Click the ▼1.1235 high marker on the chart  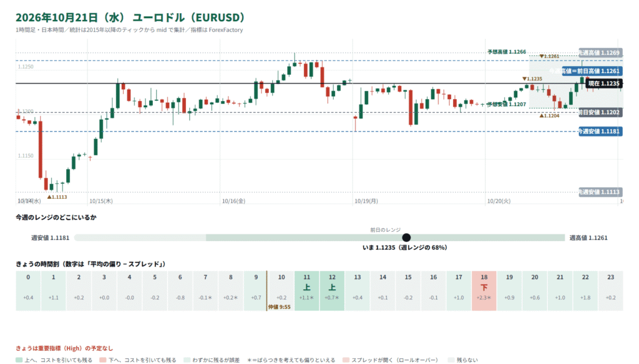click(532, 79)
